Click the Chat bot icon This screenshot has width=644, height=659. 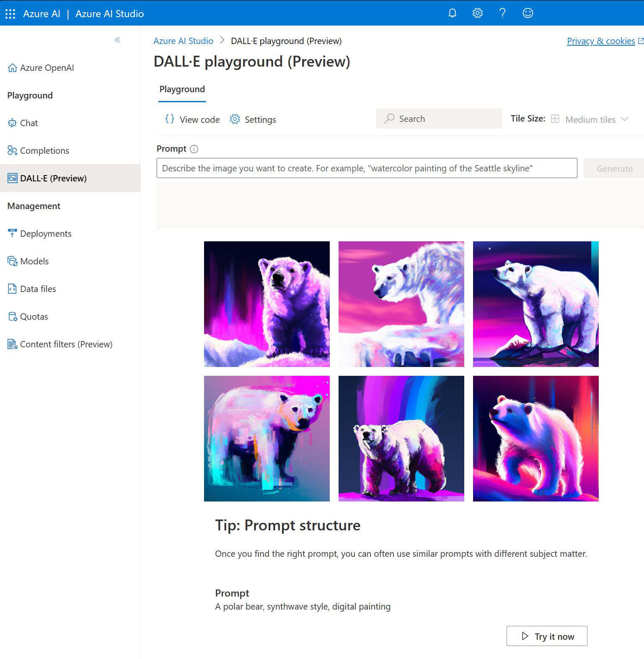click(x=13, y=123)
